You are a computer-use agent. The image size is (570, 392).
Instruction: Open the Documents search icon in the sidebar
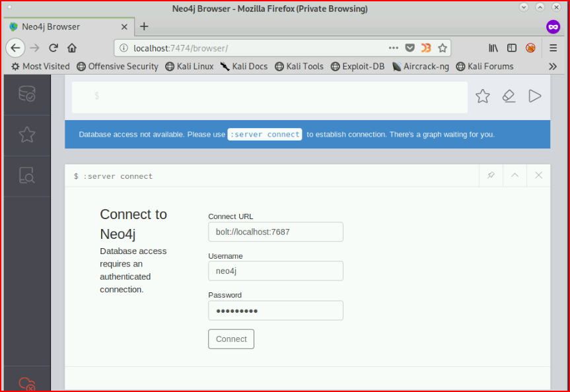pyautogui.click(x=27, y=176)
